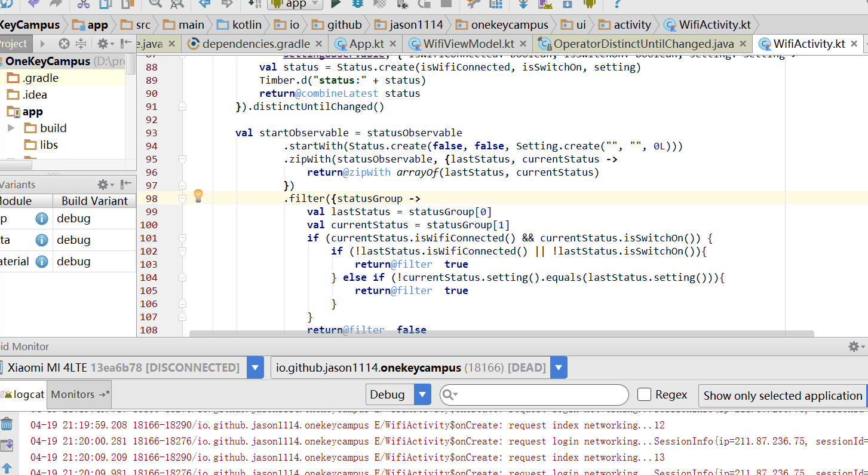Click the Clear logcat trash icon
The image size is (868, 475).
click(x=7, y=424)
